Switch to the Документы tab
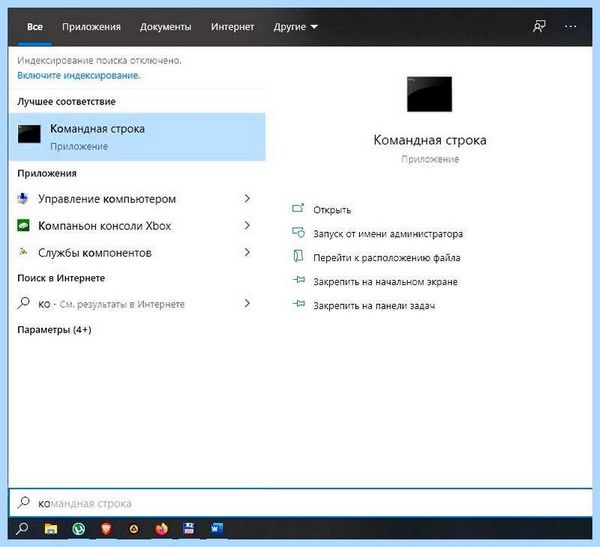The image size is (600, 547). point(165,27)
